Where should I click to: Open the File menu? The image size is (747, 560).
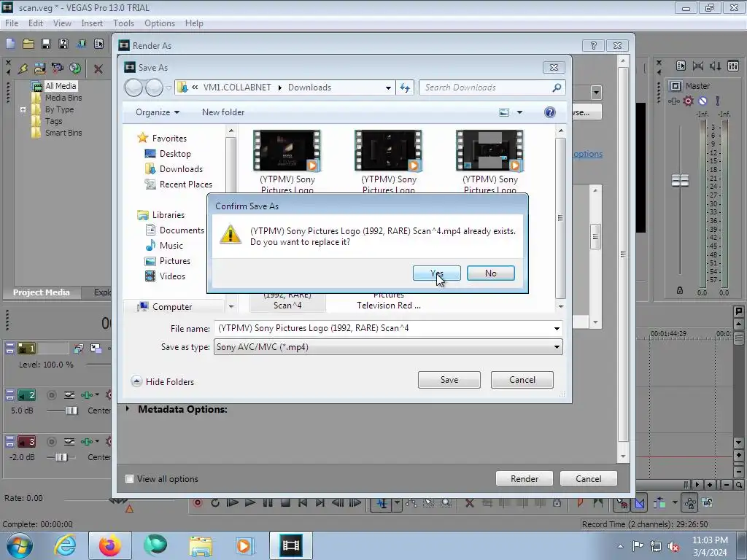(x=12, y=23)
